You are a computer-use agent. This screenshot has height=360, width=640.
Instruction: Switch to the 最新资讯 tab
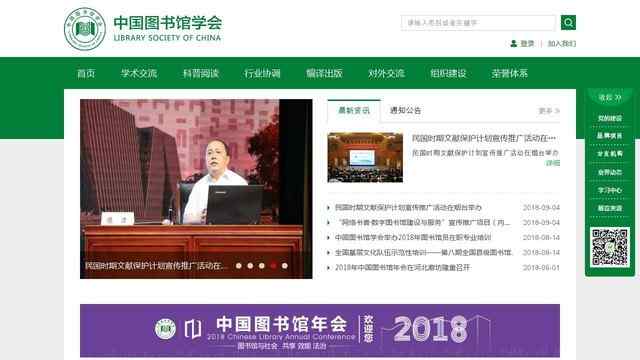pyautogui.click(x=354, y=110)
